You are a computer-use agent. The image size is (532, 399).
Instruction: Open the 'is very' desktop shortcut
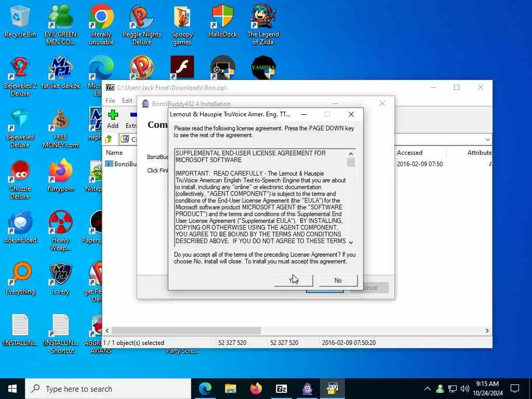60,278
